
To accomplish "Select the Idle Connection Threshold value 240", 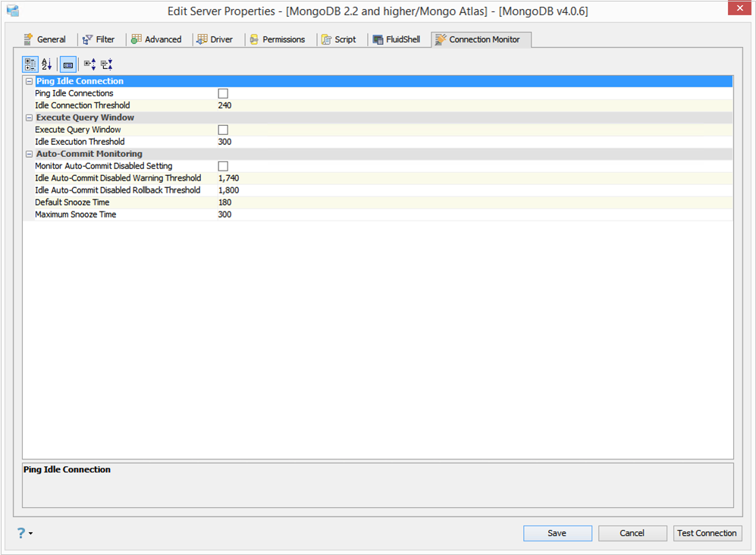I will [224, 105].
